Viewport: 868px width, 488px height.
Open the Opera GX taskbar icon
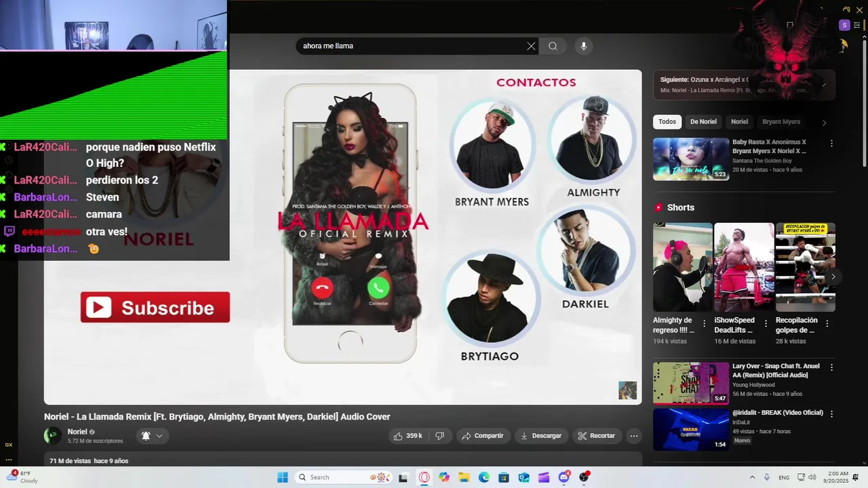[424, 477]
